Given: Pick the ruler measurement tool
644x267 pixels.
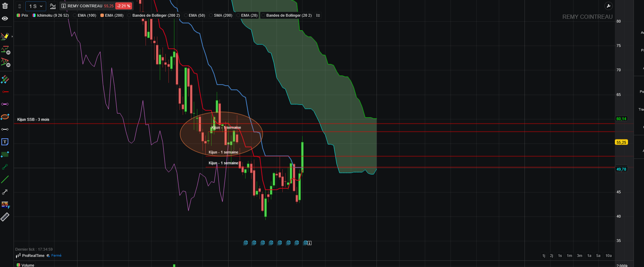Looking at the screenshot, I should point(5,217).
